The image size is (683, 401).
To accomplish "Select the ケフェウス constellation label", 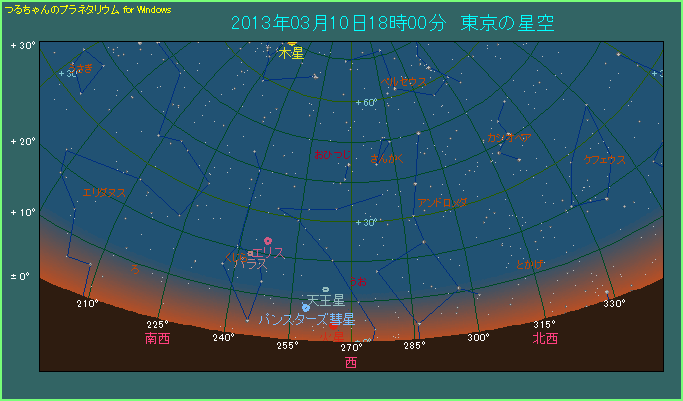I will click(x=605, y=159).
